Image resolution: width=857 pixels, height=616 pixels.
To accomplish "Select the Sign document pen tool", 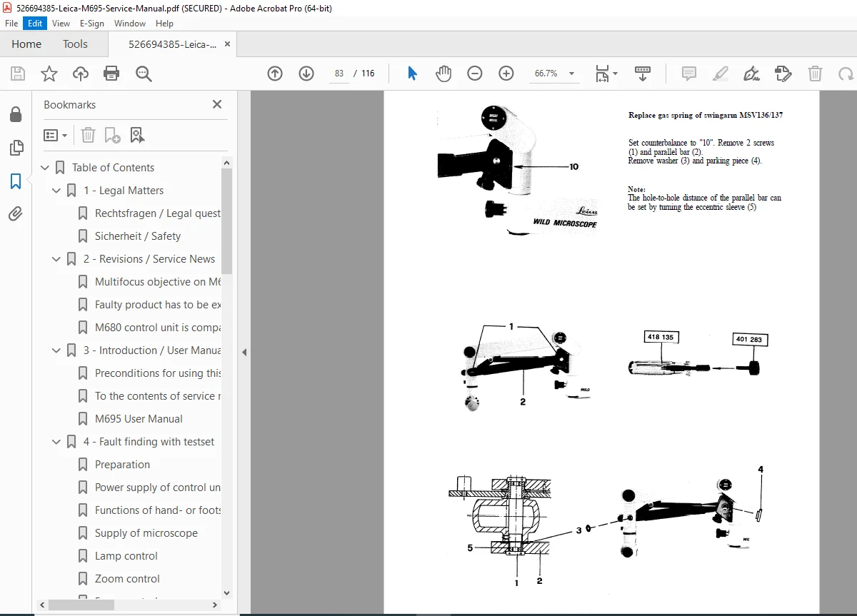I will (751, 74).
